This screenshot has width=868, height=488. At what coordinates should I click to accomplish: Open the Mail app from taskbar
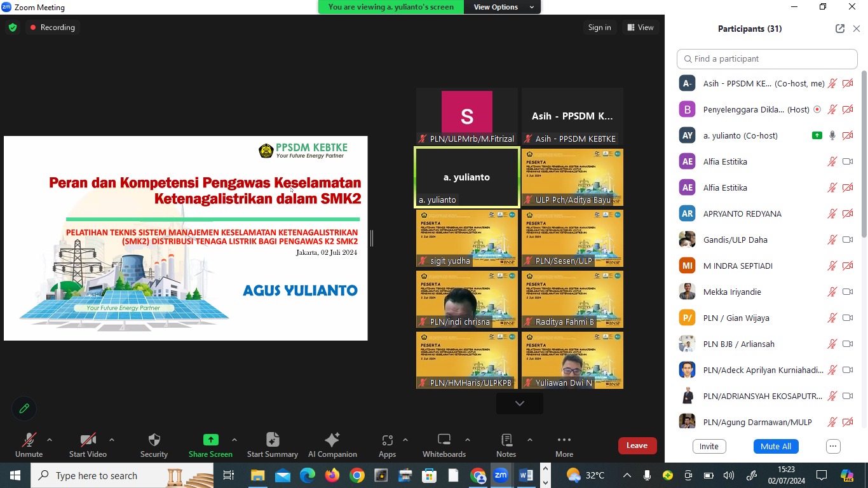click(282, 475)
